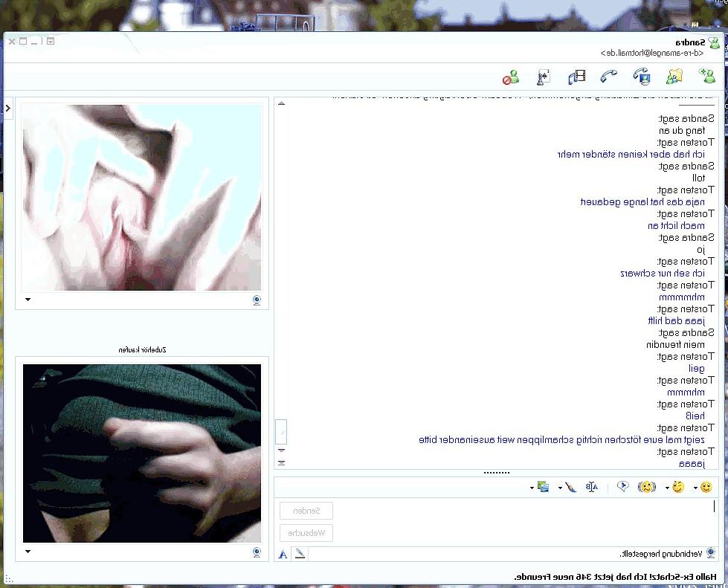728x588 pixels.
Task: Open the share folders icon
Action: [674, 77]
